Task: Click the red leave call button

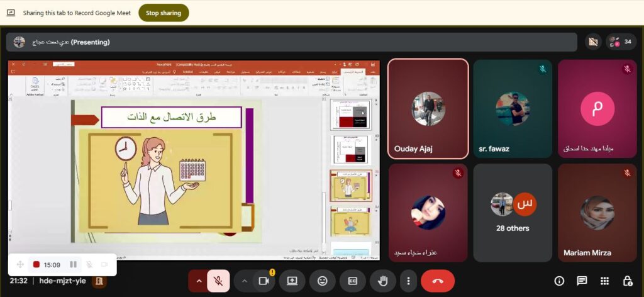Action: click(x=438, y=281)
